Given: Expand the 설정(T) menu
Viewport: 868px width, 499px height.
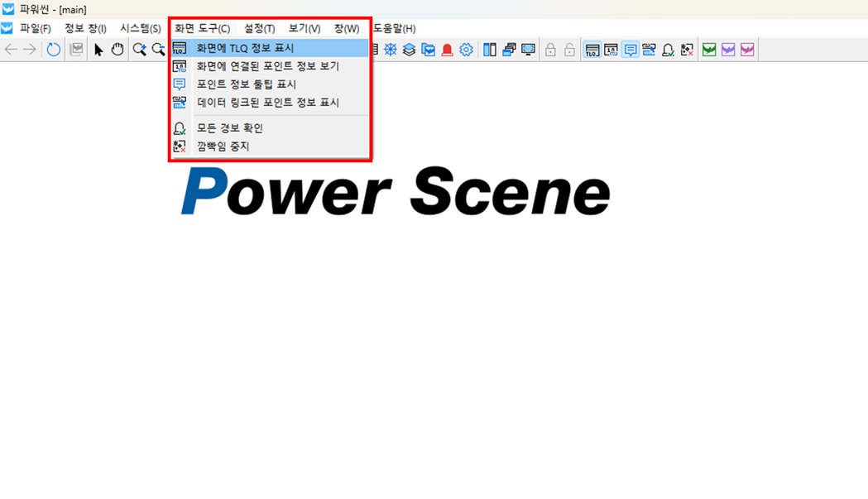Looking at the screenshot, I should click(259, 28).
